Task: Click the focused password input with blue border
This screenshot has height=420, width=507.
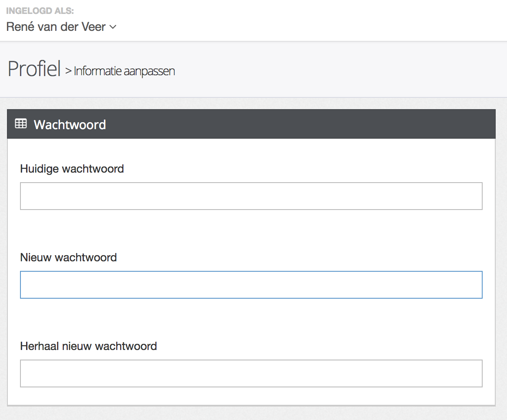Action: point(251,284)
